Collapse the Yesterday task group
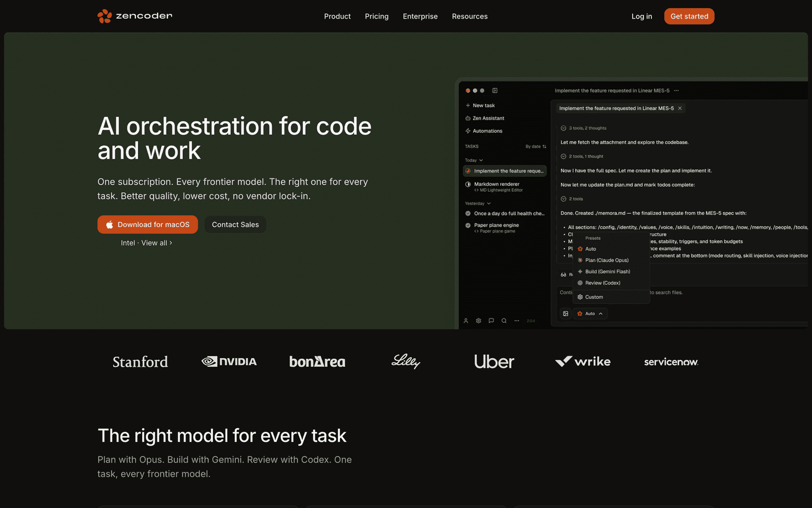 pyautogui.click(x=478, y=203)
